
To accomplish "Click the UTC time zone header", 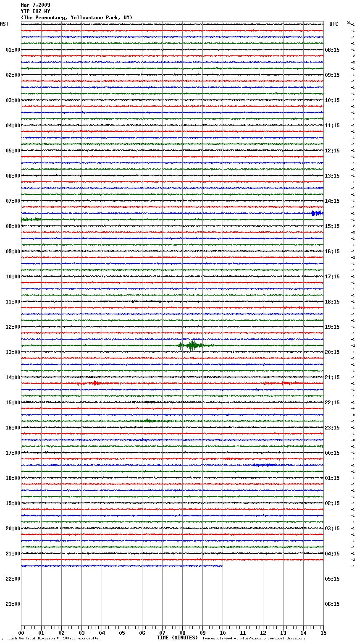I will coord(333,24).
